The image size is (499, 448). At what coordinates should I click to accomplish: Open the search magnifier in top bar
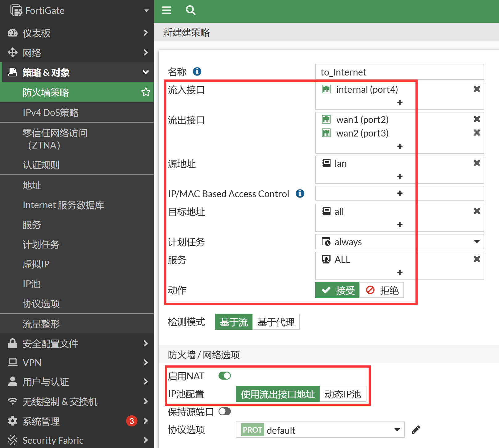pyautogui.click(x=190, y=10)
